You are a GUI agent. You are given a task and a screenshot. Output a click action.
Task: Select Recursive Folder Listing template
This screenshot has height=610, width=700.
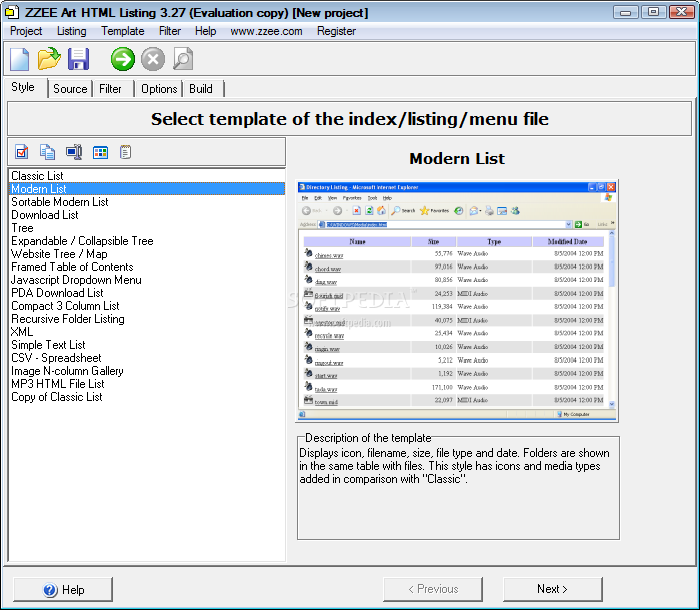[x=147, y=319]
